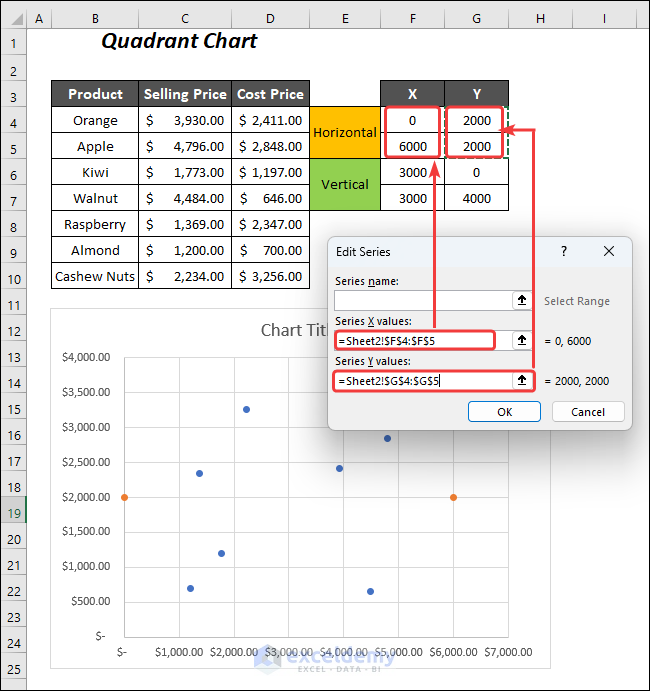
Task: Select the Orange product cell
Action: (x=95, y=120)
